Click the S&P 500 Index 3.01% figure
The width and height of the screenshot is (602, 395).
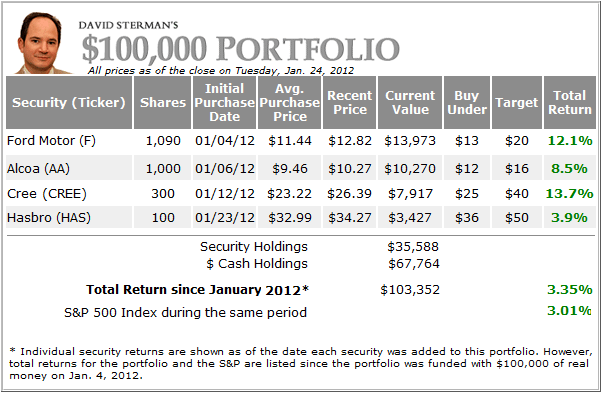coord(569,310)
